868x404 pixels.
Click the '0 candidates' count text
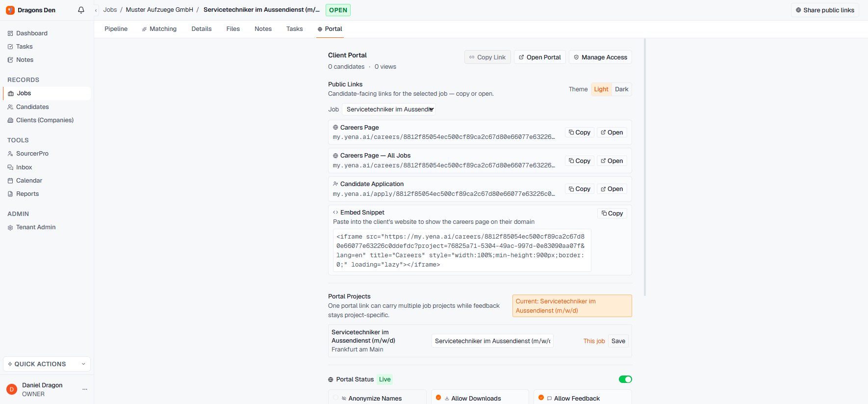pos(346,67)
